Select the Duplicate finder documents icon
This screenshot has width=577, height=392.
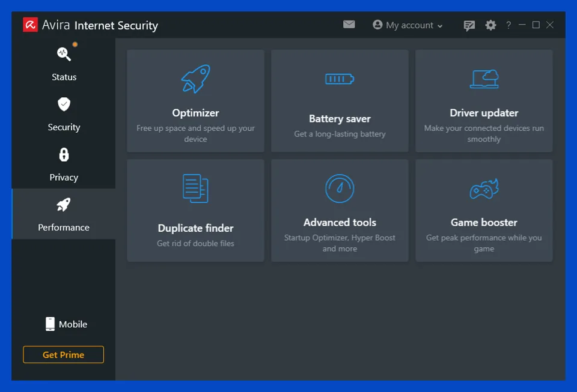(195, 188)
